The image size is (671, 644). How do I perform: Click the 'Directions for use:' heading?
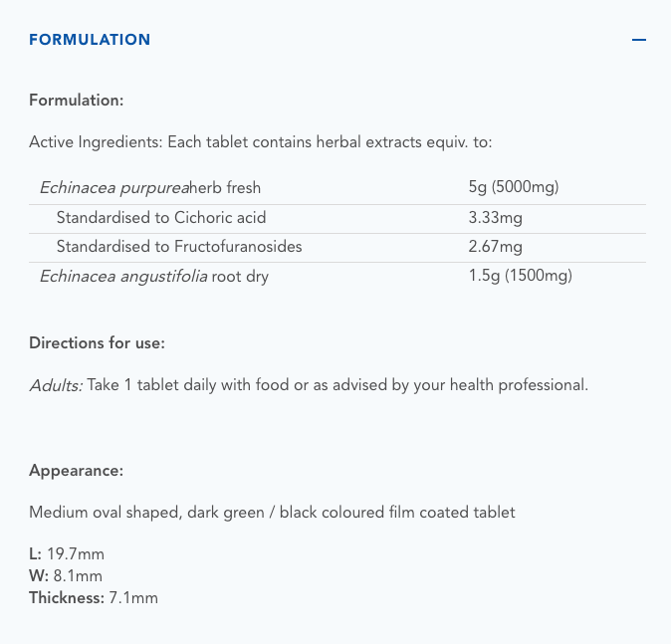pyautogui.click(x=97, y=342)
